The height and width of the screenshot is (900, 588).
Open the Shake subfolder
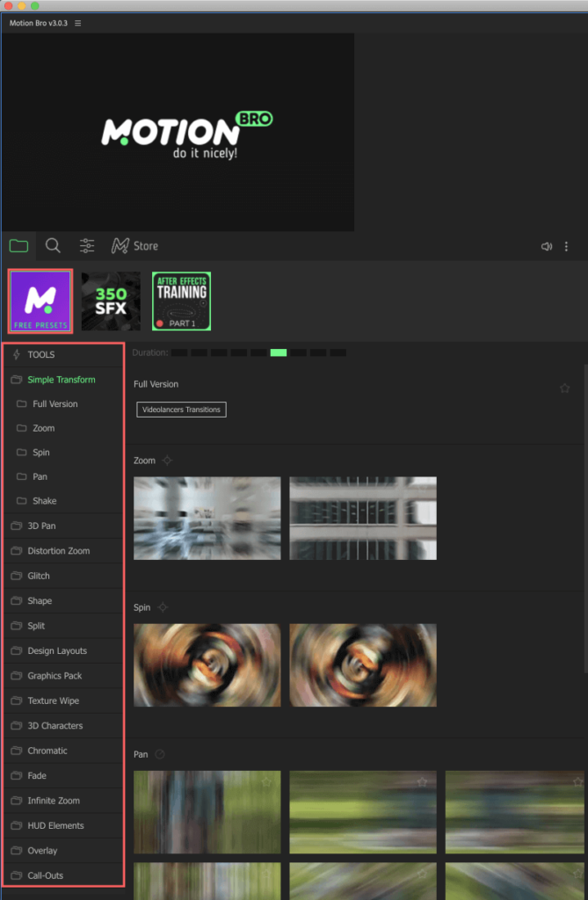[63, 500]
